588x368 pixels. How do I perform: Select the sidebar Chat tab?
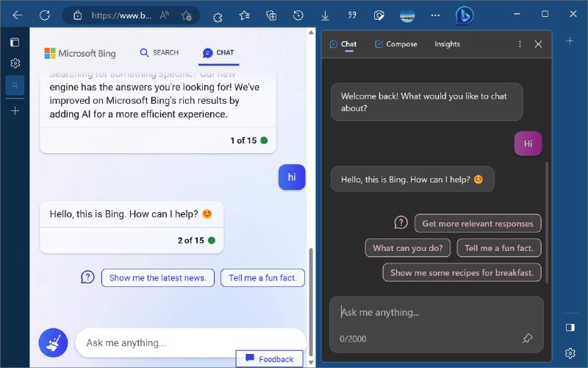(343, 44)
